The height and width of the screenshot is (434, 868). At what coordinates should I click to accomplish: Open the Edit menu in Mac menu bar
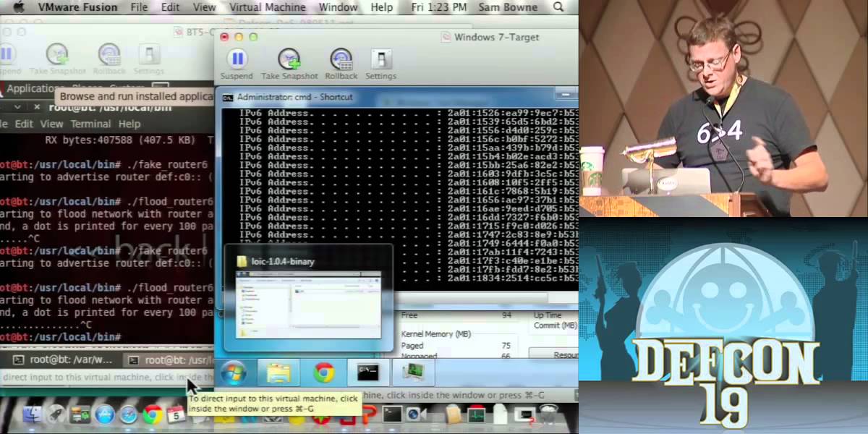click(171, 7)
